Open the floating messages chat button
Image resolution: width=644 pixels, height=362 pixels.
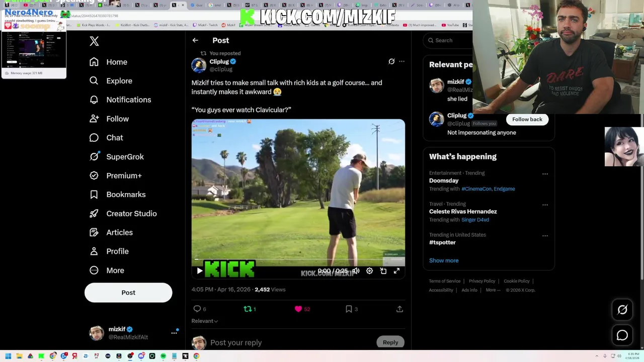coord(622,335)
